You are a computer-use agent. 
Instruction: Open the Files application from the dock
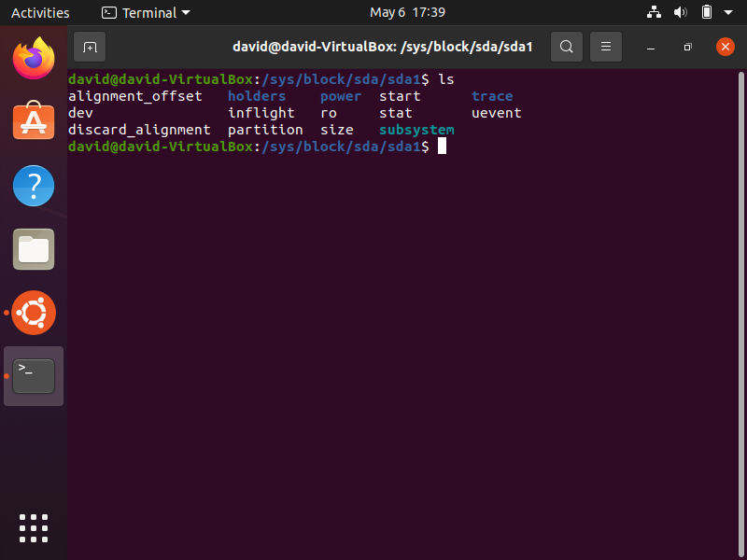(x=34, y=249)
